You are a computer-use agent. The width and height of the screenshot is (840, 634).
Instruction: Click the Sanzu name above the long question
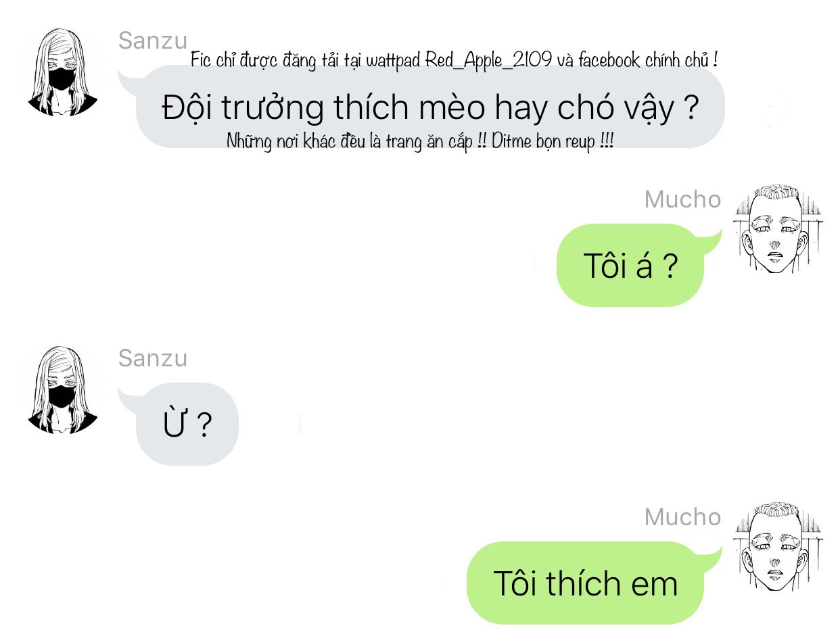(x=153, y=41)
